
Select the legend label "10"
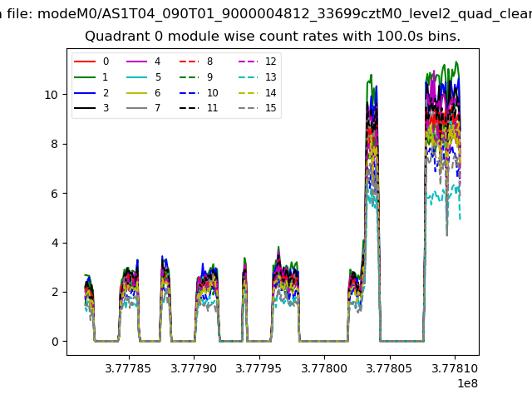pos(212,93)
